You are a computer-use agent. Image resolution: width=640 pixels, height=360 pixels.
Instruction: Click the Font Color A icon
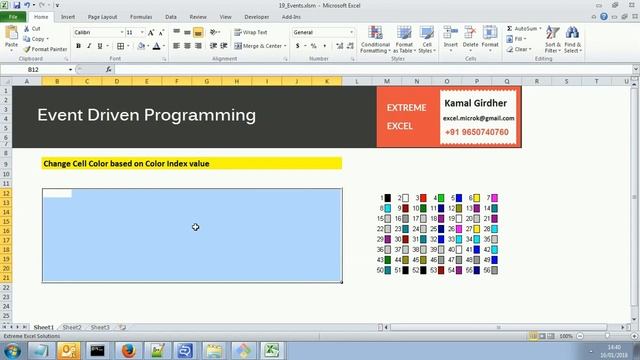coord(156,46)
